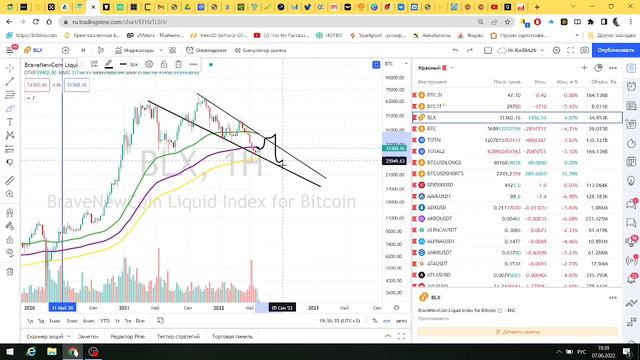Take a chart snapshot with camera icon
The width and height of the screenshot is (640, 360).
[x=584, y=50]
